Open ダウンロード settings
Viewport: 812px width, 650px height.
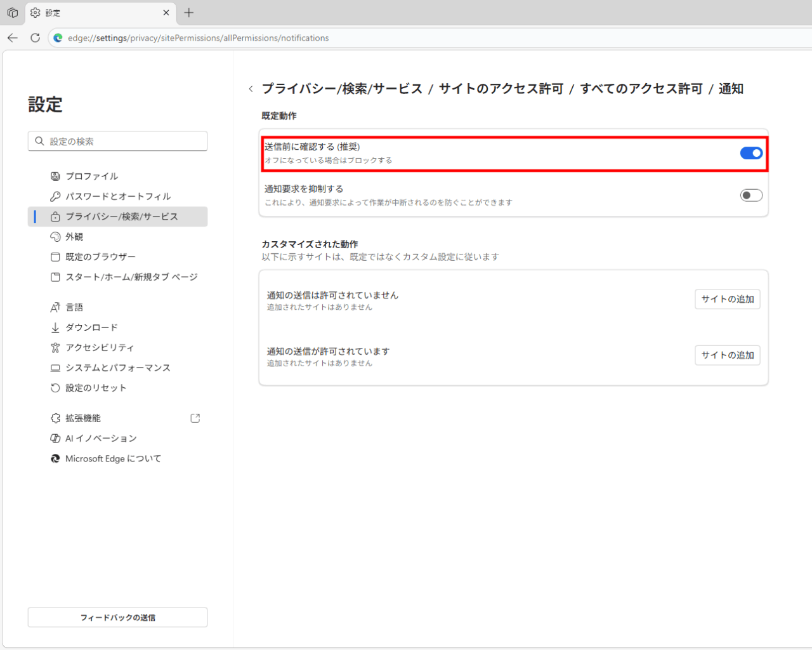[x=91, y=328]
